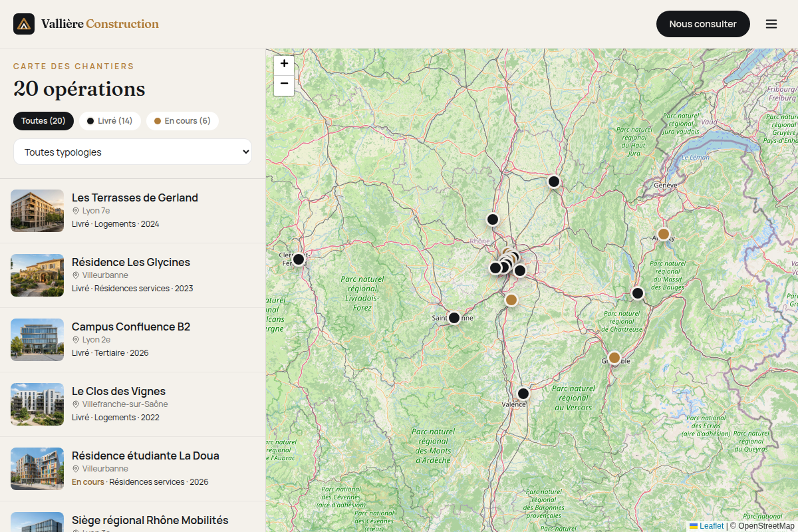Screen dimensions: 798x532
Task: Click location pin icon beside Lyon 2e
Action: pyautogui.click(x=76, y=340)
